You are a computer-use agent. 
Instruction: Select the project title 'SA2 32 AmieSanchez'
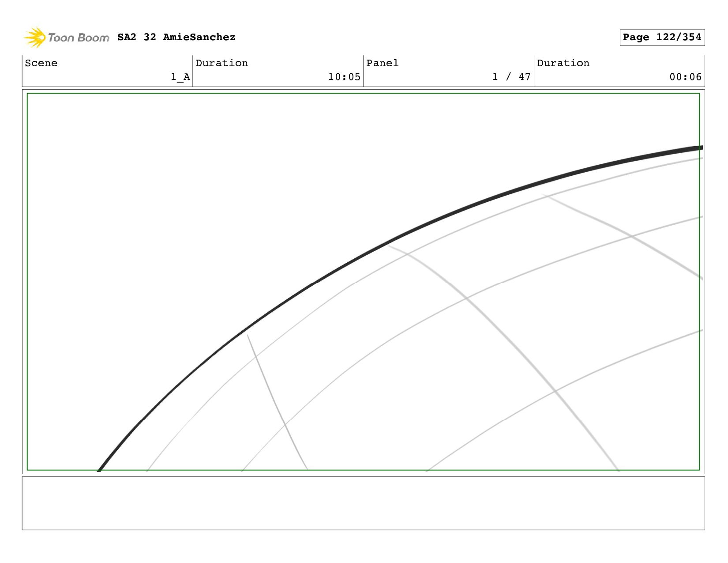coord(176,38)
